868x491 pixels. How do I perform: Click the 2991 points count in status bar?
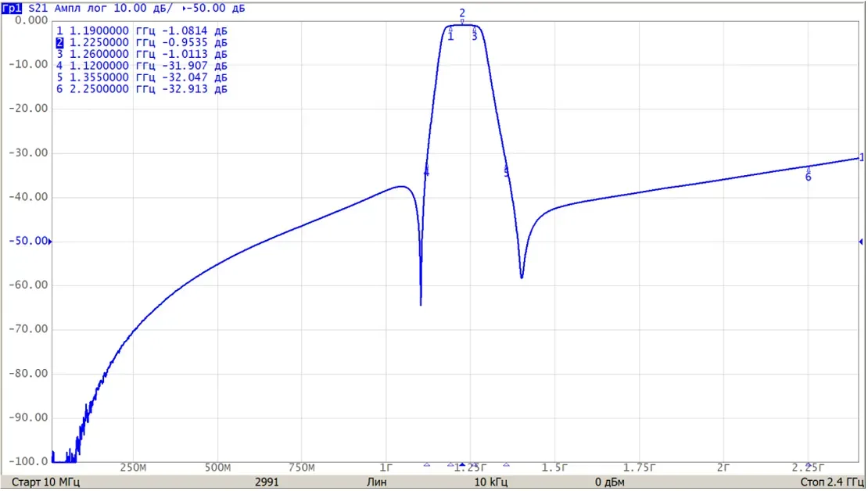tap(267, 482)
